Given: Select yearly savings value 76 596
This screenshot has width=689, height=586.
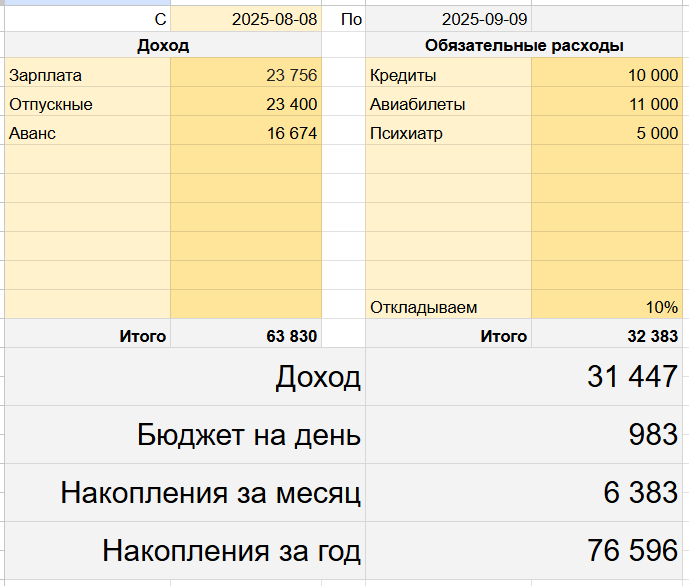Looking at the screenshot, I should (524, 550).
